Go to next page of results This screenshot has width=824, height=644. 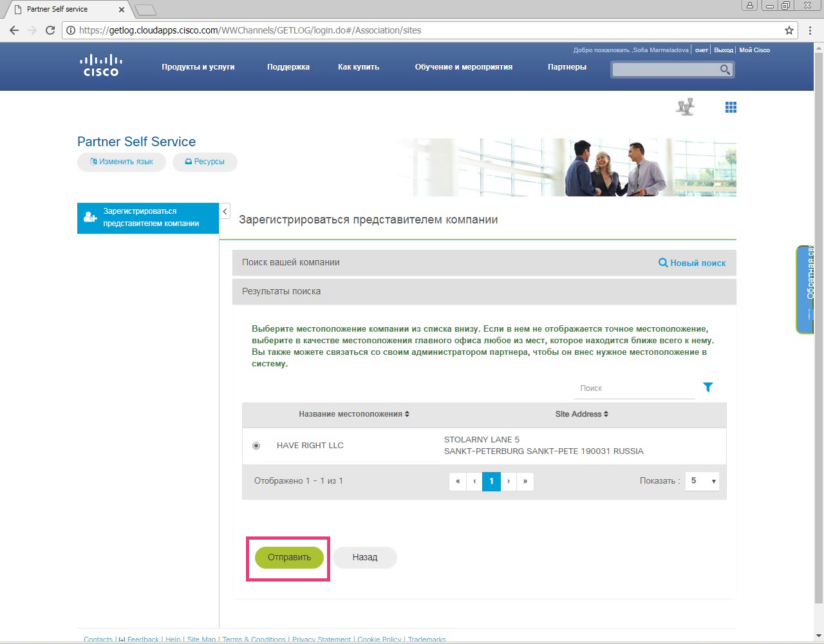click(509, 481)
